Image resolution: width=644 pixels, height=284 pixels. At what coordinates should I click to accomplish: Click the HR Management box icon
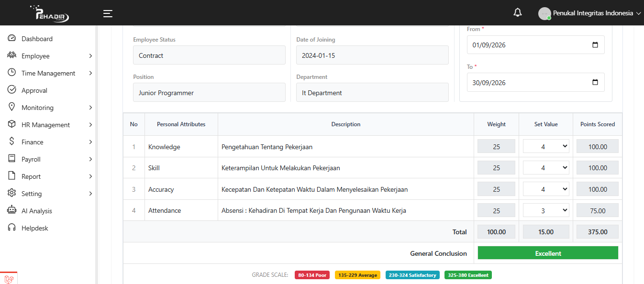[12, 124]
